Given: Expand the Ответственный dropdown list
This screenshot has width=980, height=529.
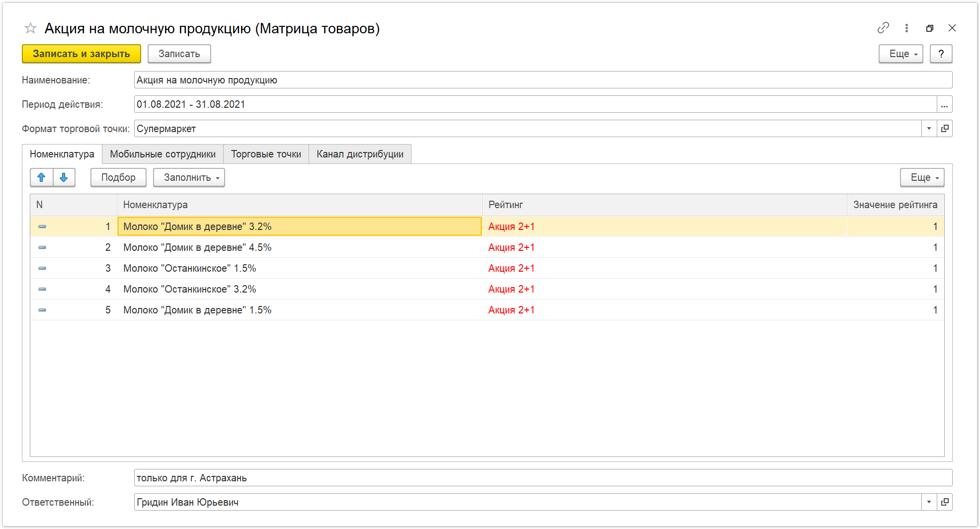Looking at the screenshot, I should point(929,502).
